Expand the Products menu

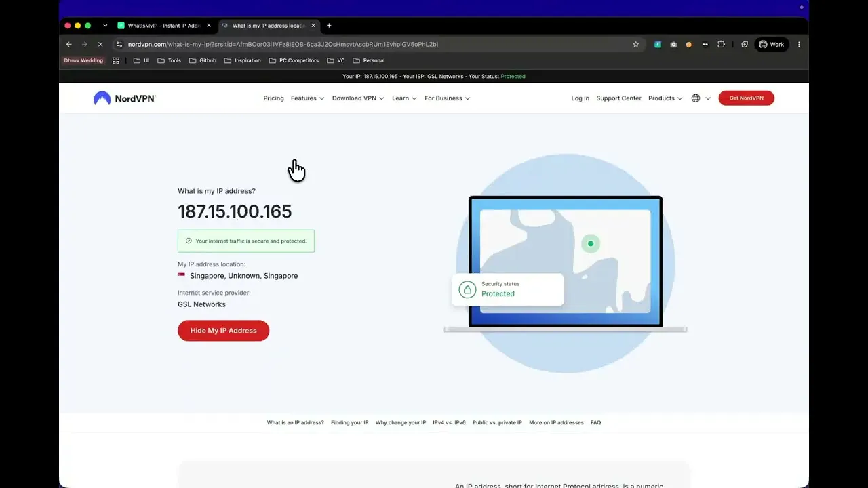coord(665,98)
